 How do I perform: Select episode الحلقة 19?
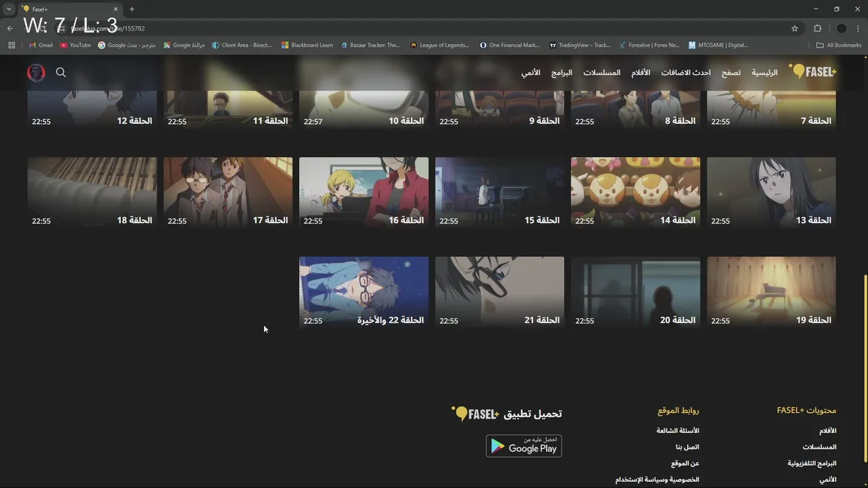pos(771,293)
